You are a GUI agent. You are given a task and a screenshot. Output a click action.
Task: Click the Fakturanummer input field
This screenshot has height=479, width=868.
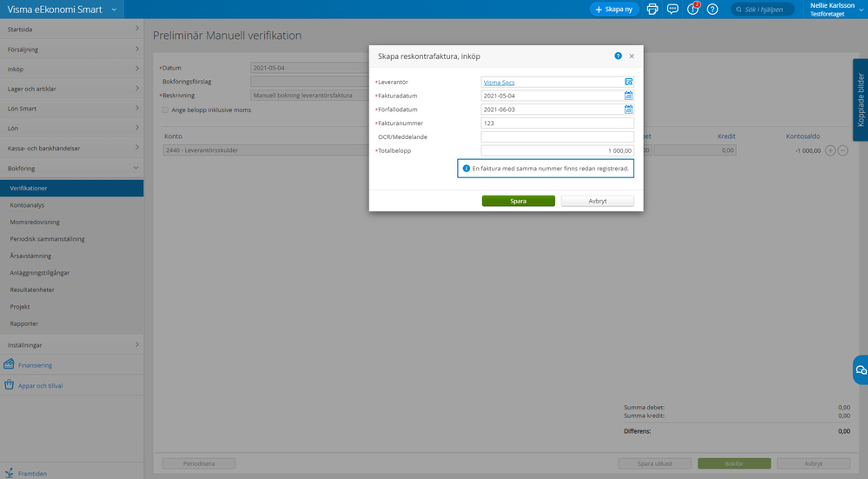coord(557,123)
